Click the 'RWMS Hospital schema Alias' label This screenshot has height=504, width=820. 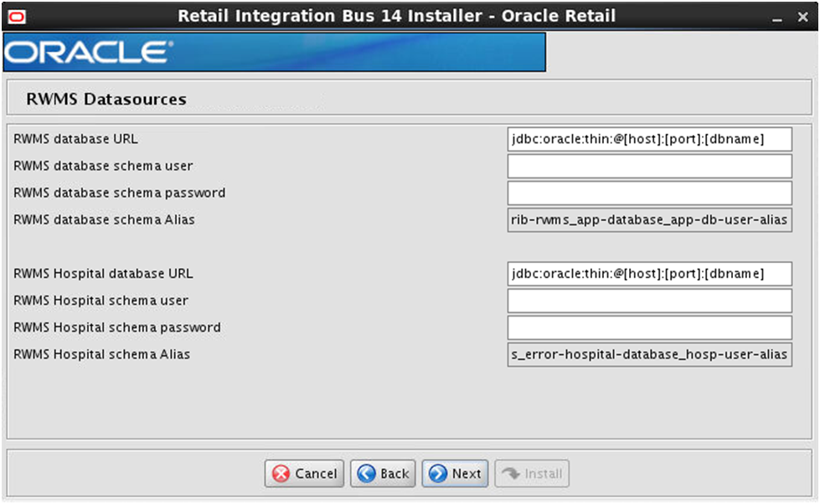[101, 354]
